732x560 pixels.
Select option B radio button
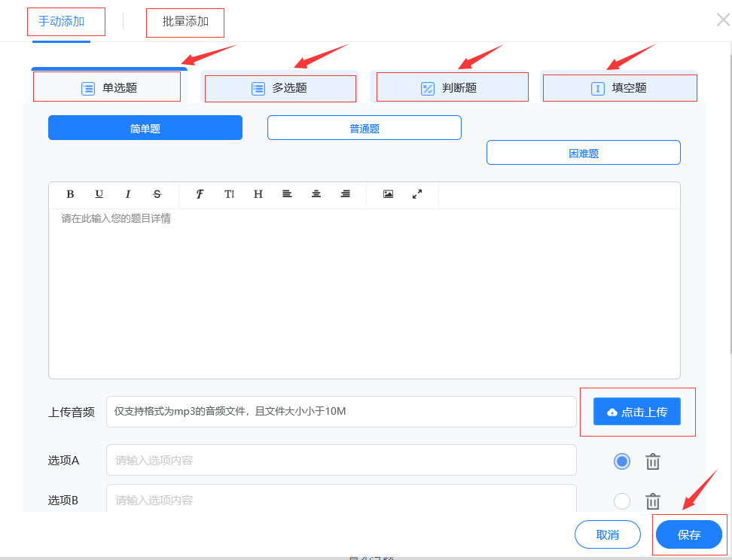[622, 501]
